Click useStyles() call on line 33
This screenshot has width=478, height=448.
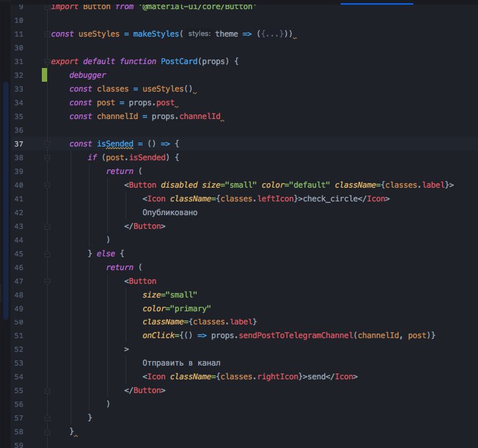pos(167,89)
